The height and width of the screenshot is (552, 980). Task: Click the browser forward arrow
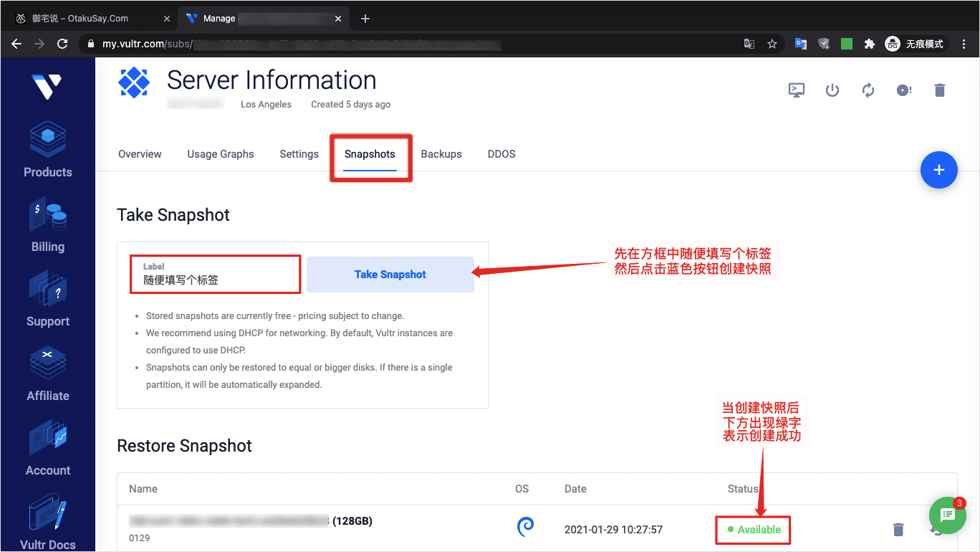coord(39,44)
